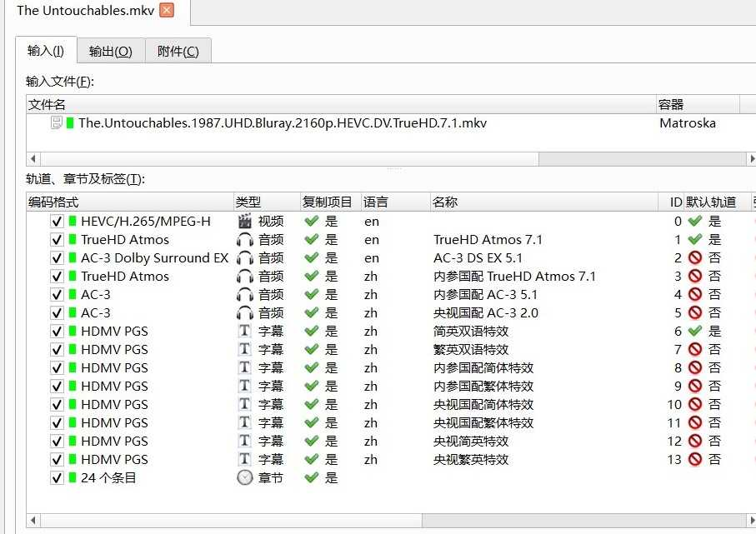Click red no-default icon for track ID 3
756x534 pixels.
[x=695, y=276]
